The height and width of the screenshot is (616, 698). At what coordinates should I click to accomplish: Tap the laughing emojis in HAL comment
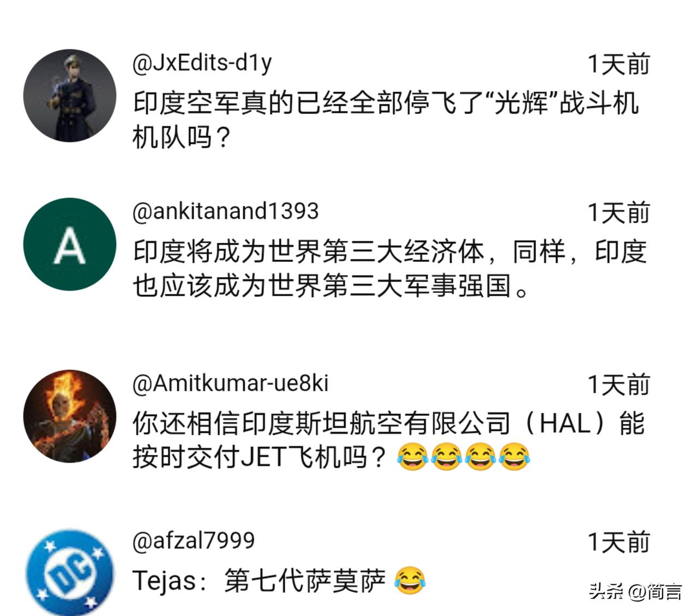tap(464, 457)
